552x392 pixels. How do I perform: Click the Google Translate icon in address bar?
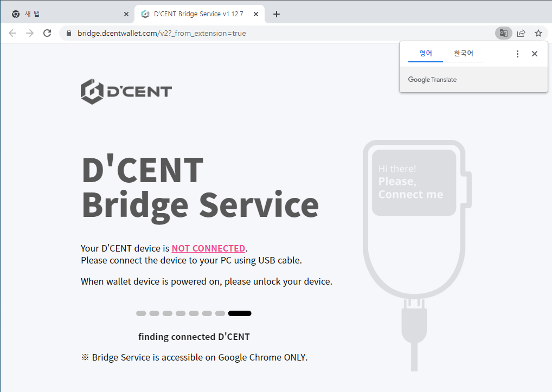[x=503, y=33]
